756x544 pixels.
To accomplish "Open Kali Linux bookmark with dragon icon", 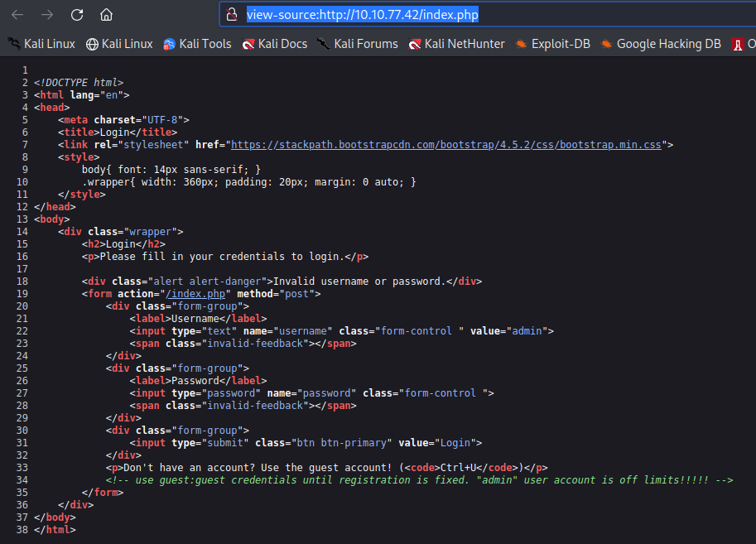I will [41, 44].
